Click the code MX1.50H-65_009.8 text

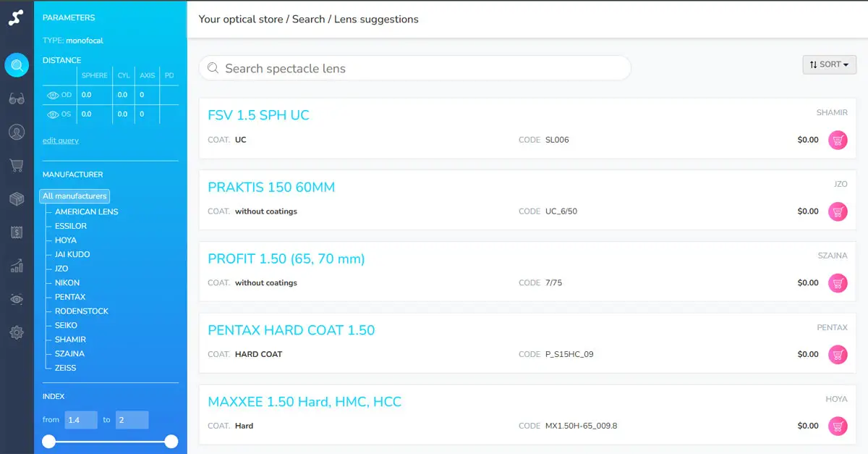[581, 426]
